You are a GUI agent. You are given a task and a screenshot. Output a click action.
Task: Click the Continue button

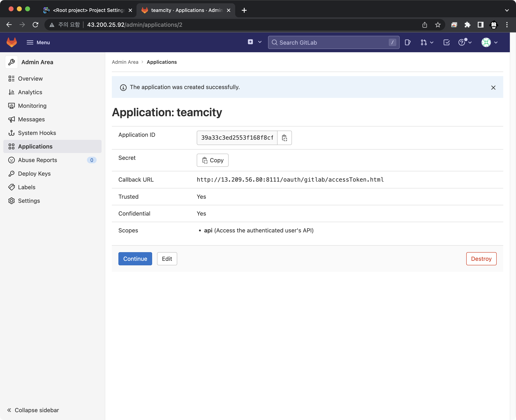coord(135,259)
